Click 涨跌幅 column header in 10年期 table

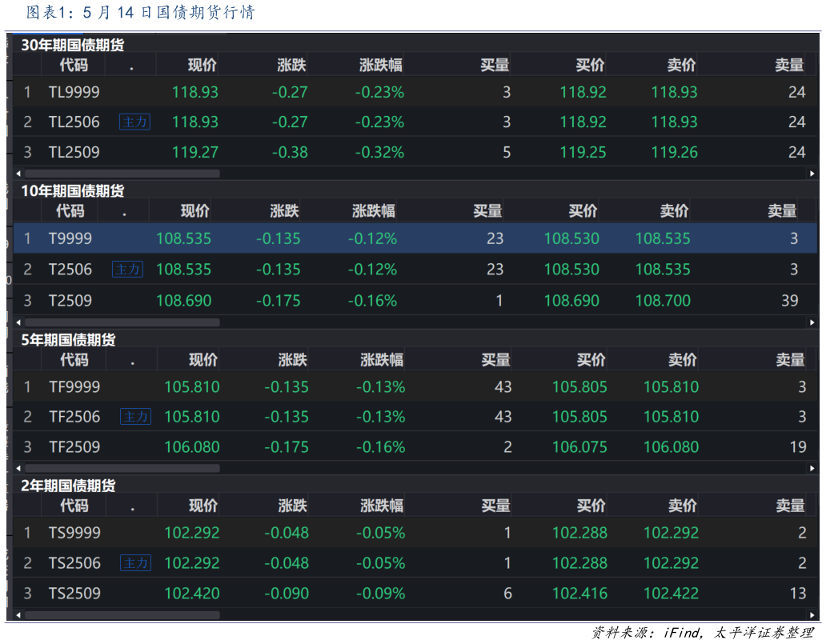[x=373, y=211]
